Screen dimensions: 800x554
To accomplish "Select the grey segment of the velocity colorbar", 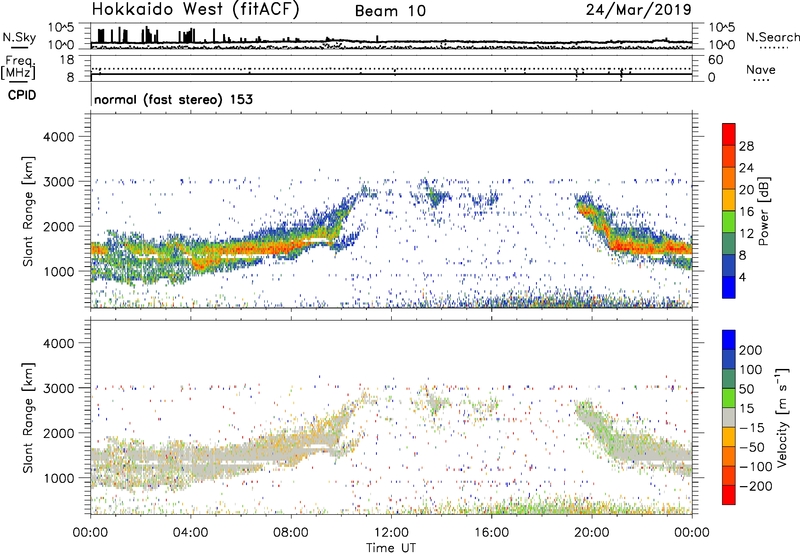I will click(729, 417).
